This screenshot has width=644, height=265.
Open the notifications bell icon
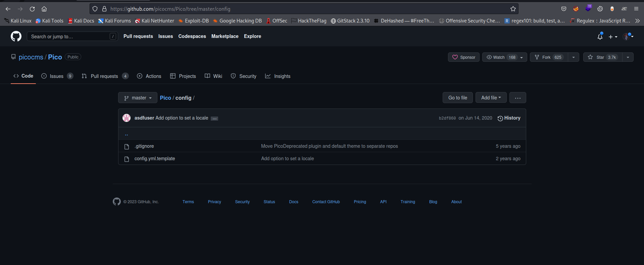coord(600,36)
